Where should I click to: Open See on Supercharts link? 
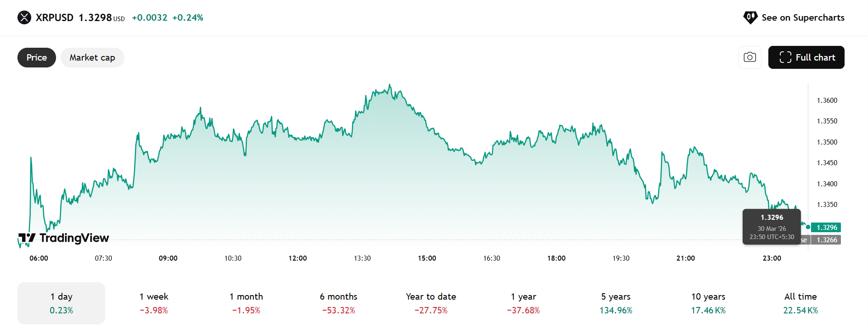802,17
